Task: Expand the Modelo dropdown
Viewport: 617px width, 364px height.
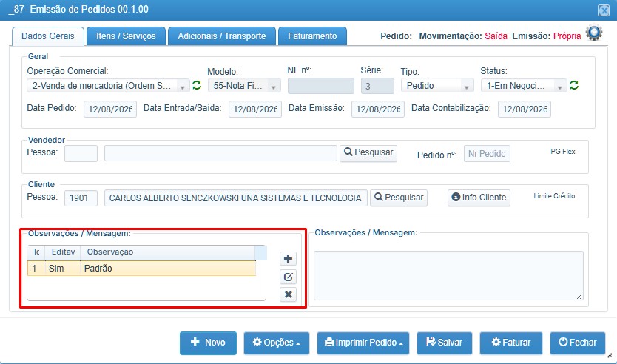Action: pyautogui.click(x=244, y=86)
